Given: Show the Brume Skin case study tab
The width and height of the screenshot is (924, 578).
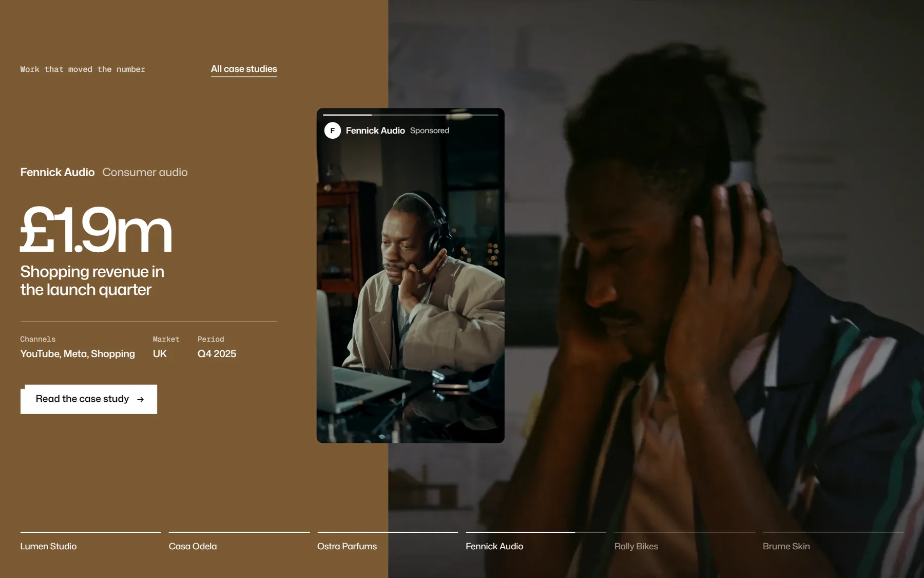Looking at the screenshot, I should coord(833,542).
